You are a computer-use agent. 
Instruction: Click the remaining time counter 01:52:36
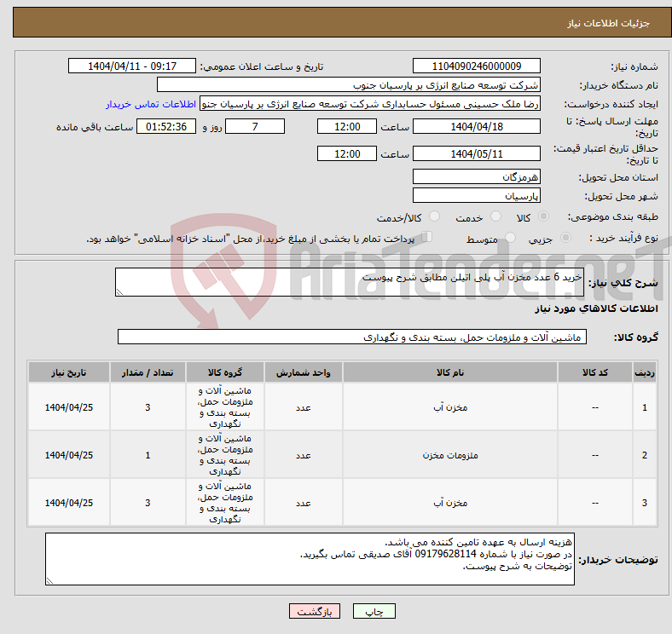165,126
